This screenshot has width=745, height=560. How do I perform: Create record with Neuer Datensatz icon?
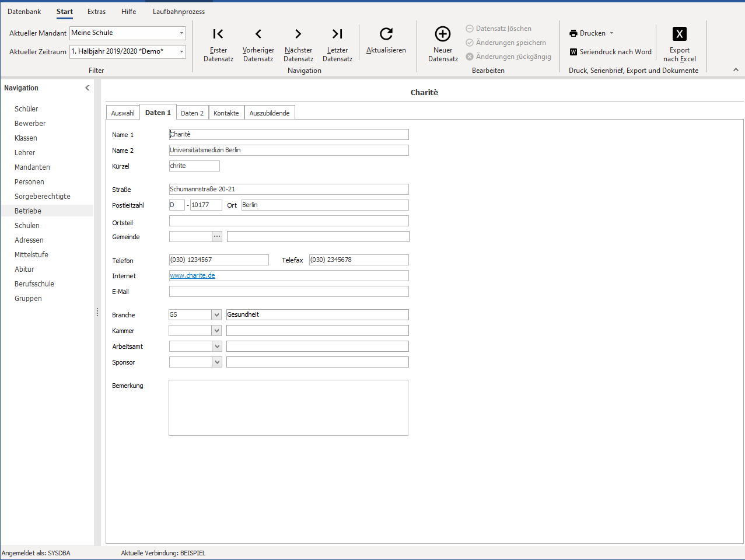443,34
